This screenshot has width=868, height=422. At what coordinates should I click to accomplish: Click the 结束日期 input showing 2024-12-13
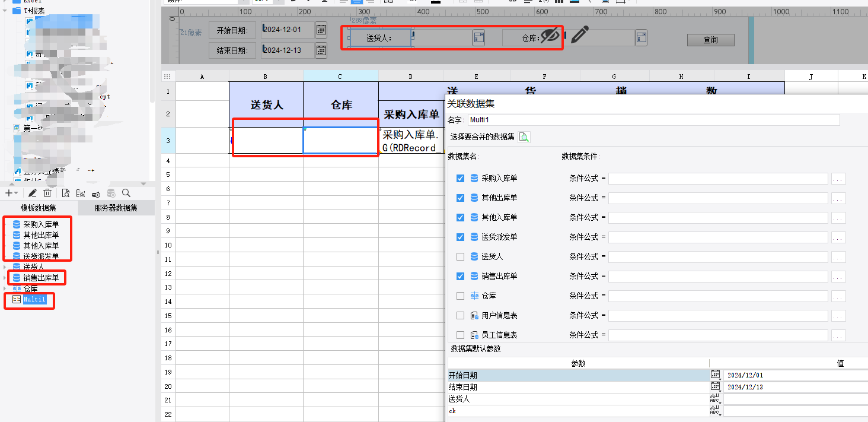pyautogui.click(x=288, y=50)
